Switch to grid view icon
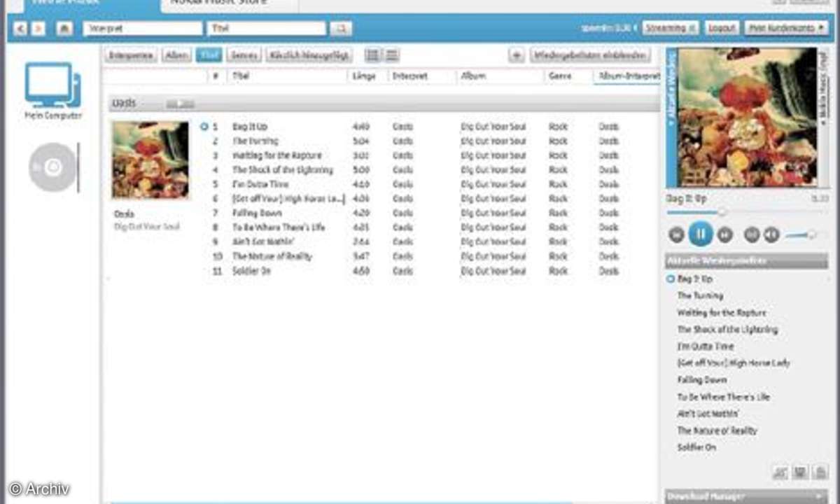The height and width of the screenshot is (504, 840). click(x=373, y=55)
